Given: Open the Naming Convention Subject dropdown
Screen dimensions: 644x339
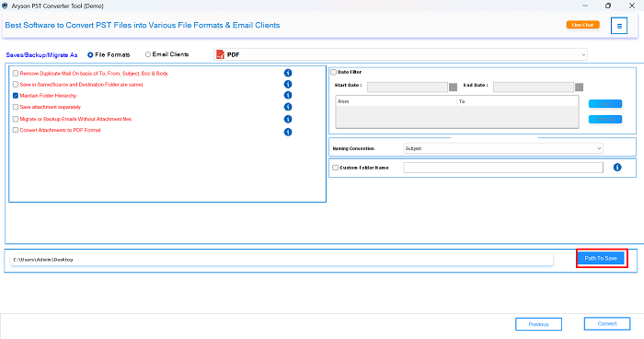Looking at the screenshot, I should point(503,148).
